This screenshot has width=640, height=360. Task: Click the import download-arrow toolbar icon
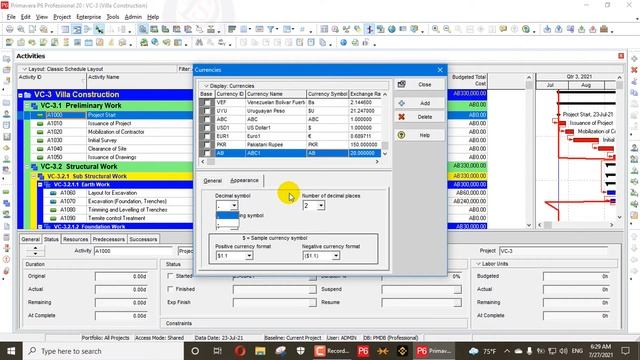[x=547, y=29]
